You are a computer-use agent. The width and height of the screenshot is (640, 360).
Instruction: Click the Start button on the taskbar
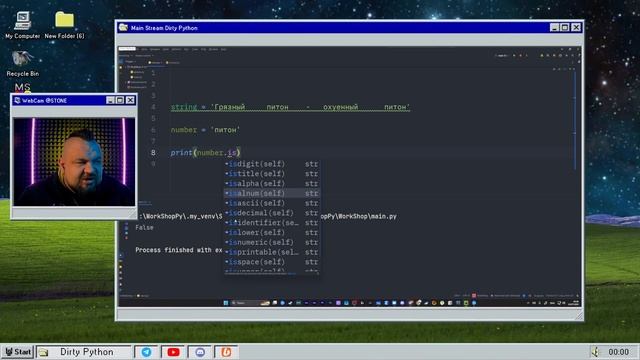click(18, 352)
